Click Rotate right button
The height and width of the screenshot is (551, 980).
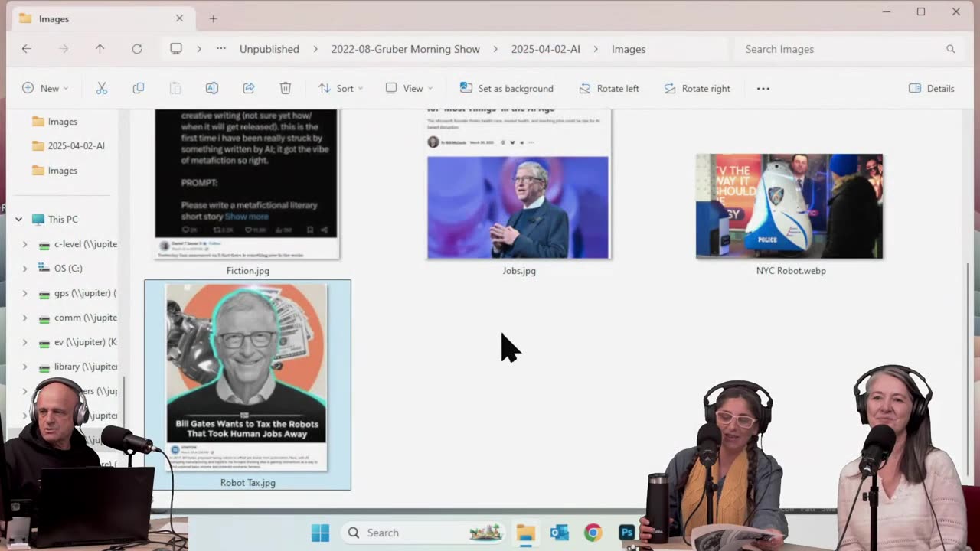pyautogui.click(x=697, y=89)
